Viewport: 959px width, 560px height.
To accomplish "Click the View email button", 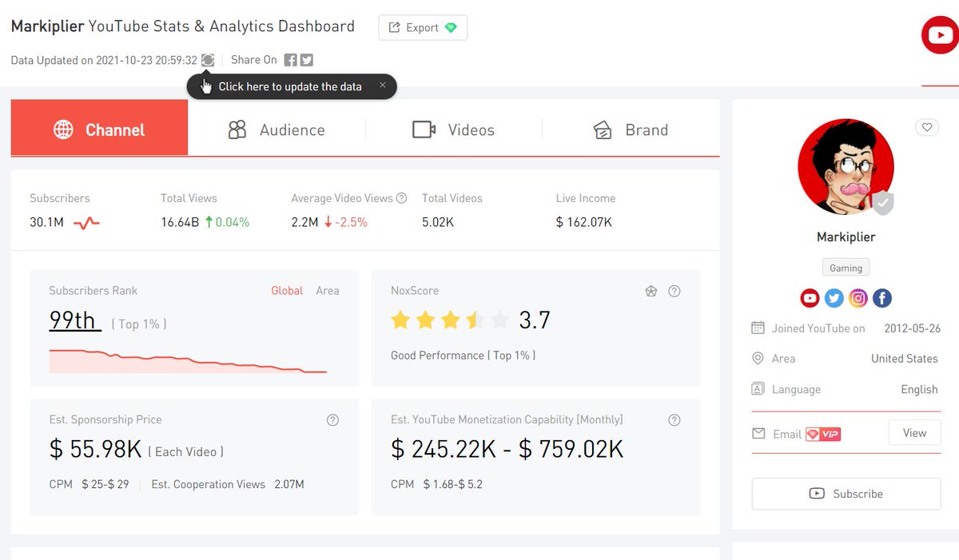I will 914,433.
